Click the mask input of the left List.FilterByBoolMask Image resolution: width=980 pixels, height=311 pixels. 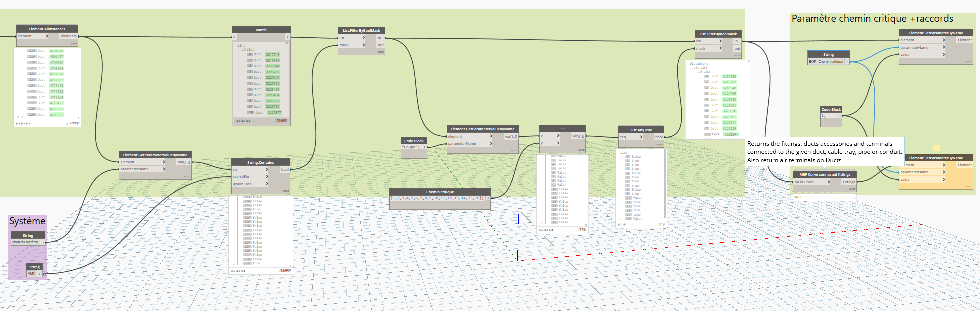344,45
